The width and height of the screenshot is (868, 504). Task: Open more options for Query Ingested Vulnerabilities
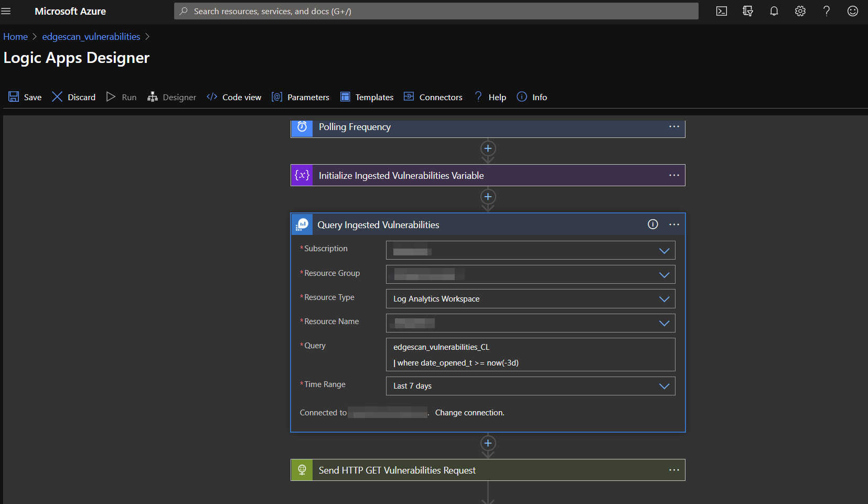coord(674,224)
